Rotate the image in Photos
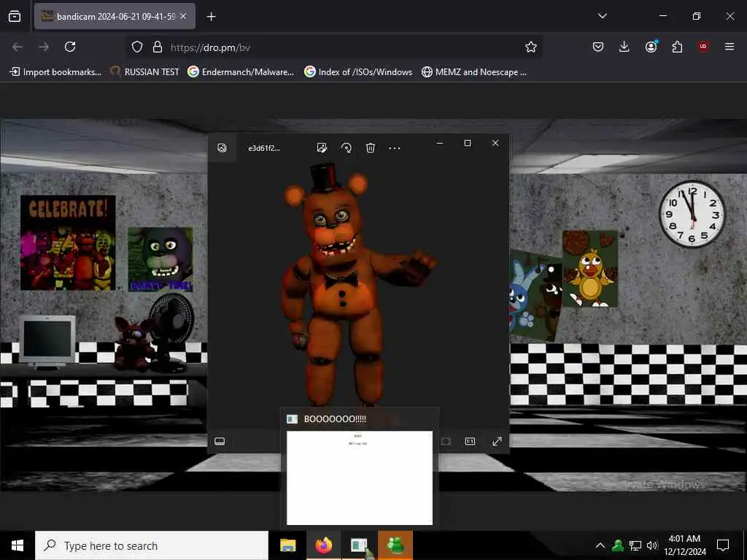747x560 pixels. point(347,148)
